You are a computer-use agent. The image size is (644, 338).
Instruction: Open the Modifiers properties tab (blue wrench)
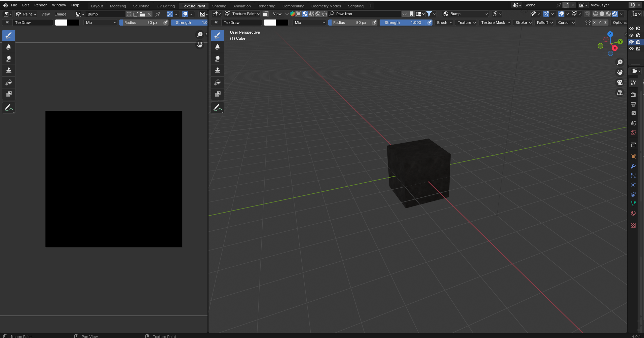pos(633,166)
